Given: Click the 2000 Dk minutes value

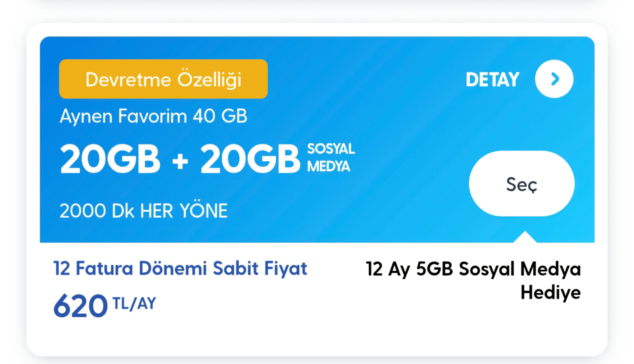Looking at the screenshot, I should pos(98,211).
